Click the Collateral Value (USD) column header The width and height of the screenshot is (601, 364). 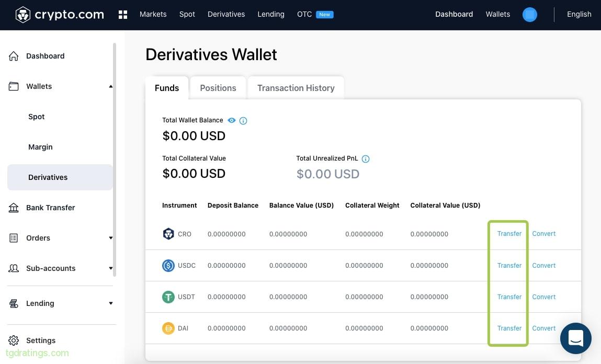point(445,206)
